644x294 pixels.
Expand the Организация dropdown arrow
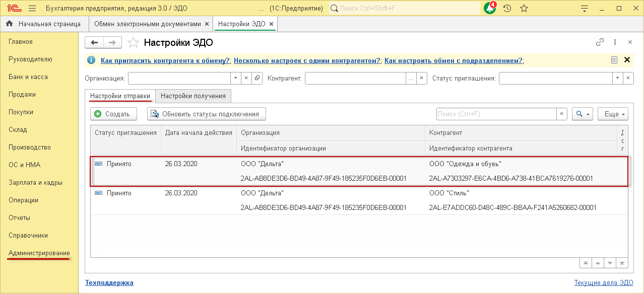click(236, 78)
